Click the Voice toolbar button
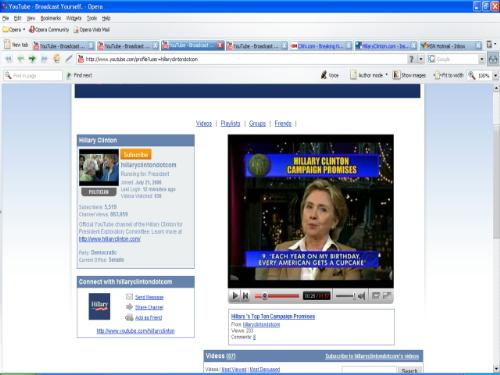The width and height of the screenshot is (500, 375). [x=329, y=75]
